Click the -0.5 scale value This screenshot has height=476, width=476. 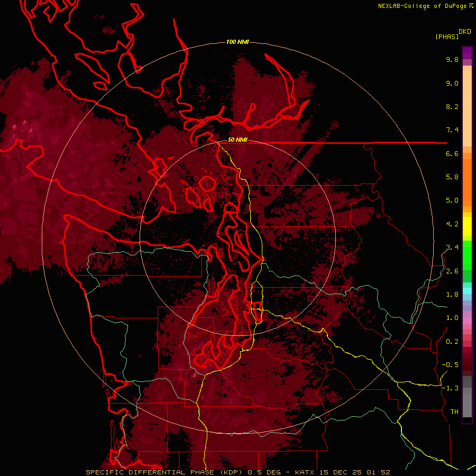coord(450,365)
